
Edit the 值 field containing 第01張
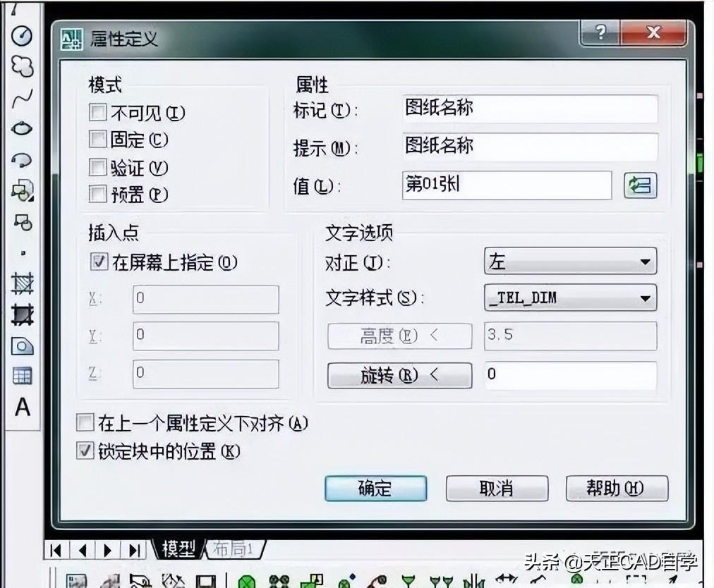coord(507,185)
